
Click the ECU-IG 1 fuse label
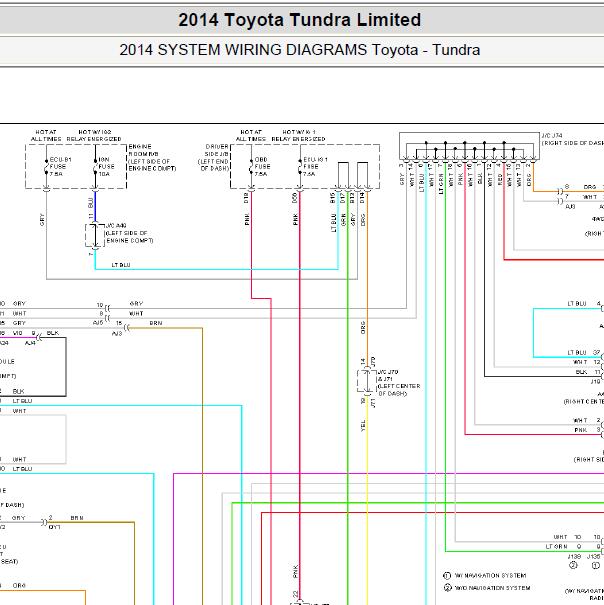(315, 167)
